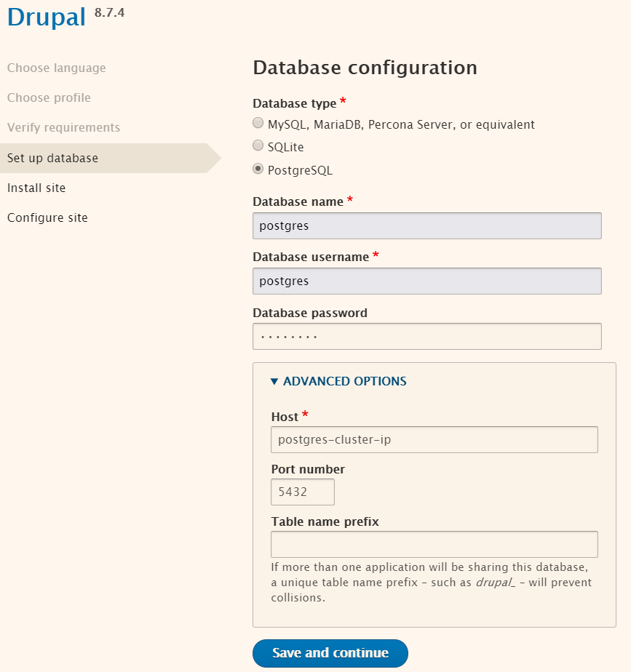Focus the Database name field
The image size is (631, 672).
tap(426, 226)
